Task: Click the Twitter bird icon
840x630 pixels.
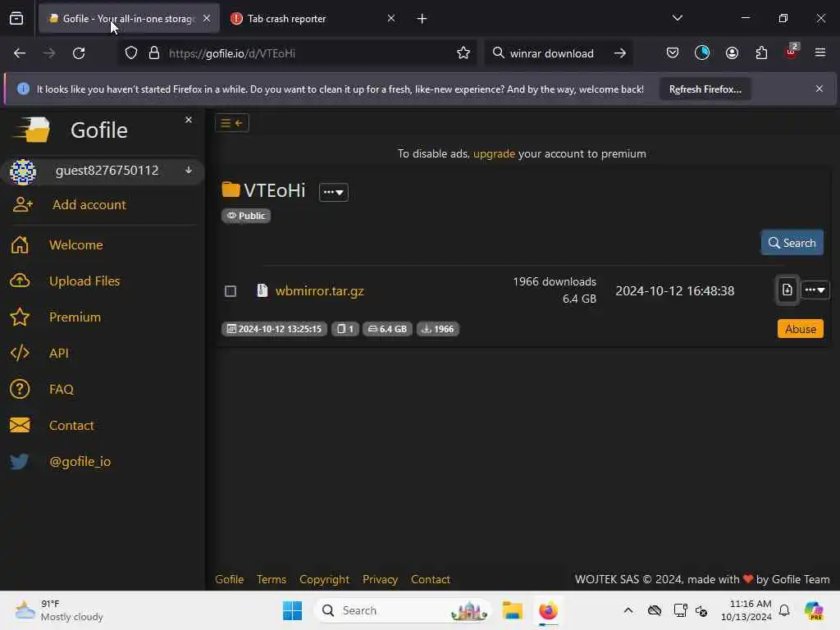Action: (x=20, y=461)
